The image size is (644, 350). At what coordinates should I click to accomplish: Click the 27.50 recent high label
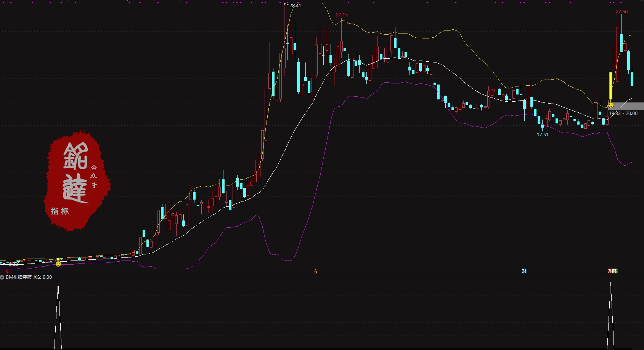tap(622, 12)
